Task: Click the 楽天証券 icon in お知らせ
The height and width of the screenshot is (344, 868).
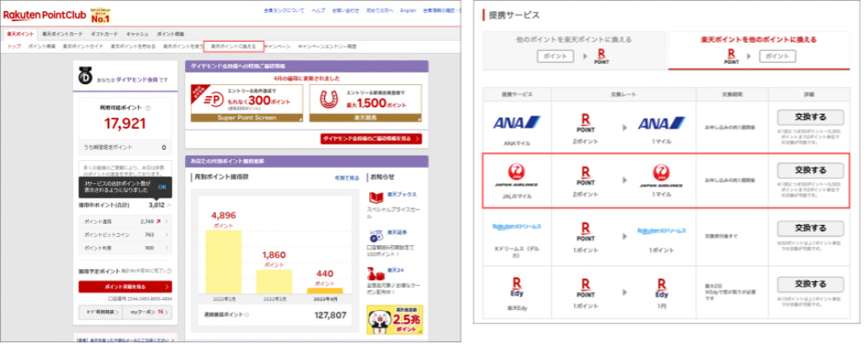Action: coord(376,235)
